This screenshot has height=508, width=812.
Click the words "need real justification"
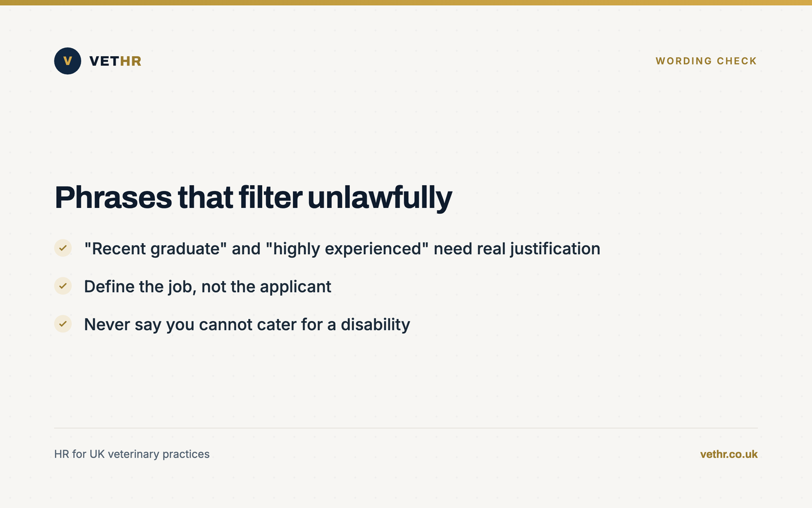pyautogui.click(x=517, y=248)
